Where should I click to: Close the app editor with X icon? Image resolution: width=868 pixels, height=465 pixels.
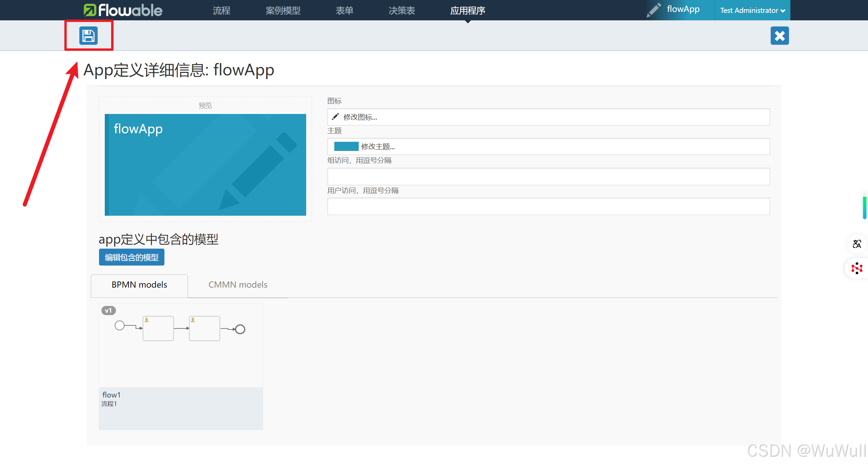pyautogui.click(x=780, y=36)
